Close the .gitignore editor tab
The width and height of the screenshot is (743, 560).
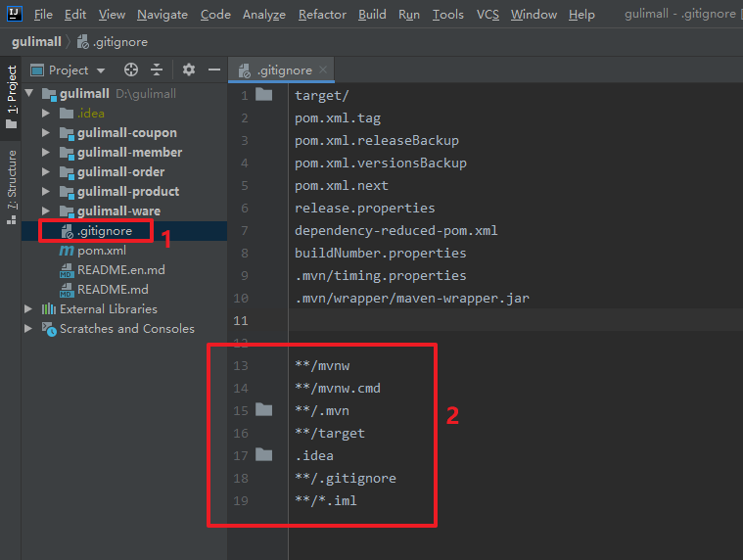pos(323,70)
